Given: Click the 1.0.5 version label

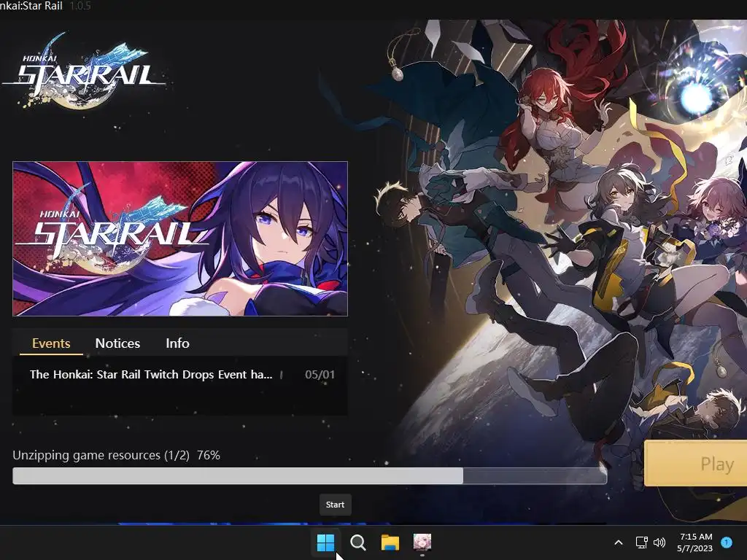Looking at the screenshot, I should 80,6.
